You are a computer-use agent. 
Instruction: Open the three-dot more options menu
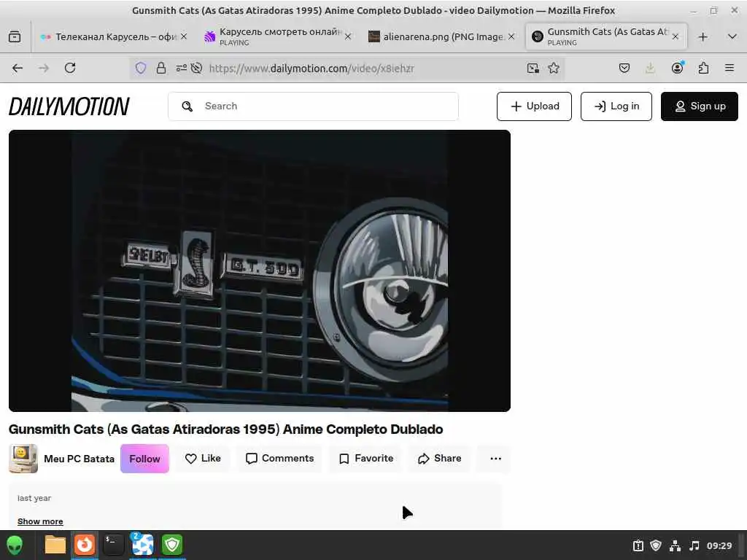click(x=495, y=459)
